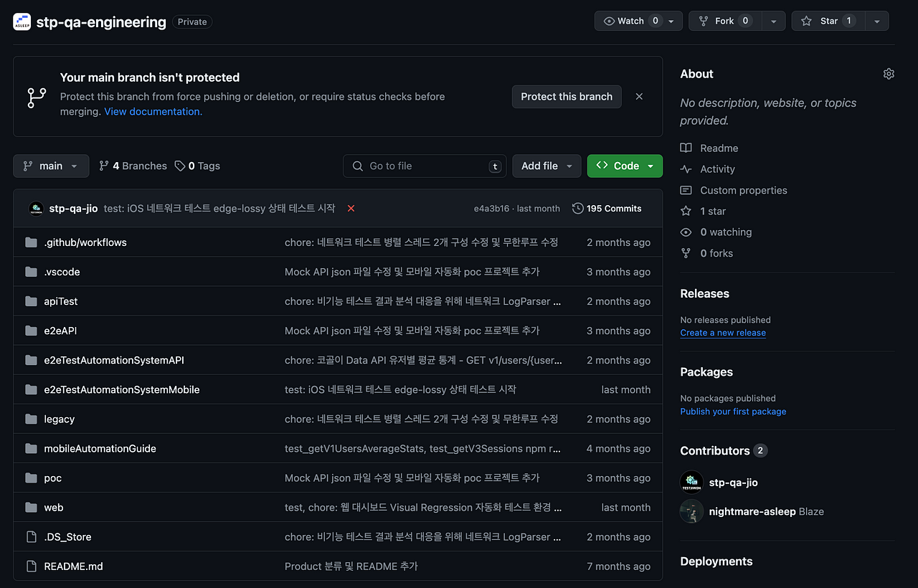The height and width of the screenshot is (588, 918).
Task: Open About settings gear icon
Action: (x=889, y=74)
